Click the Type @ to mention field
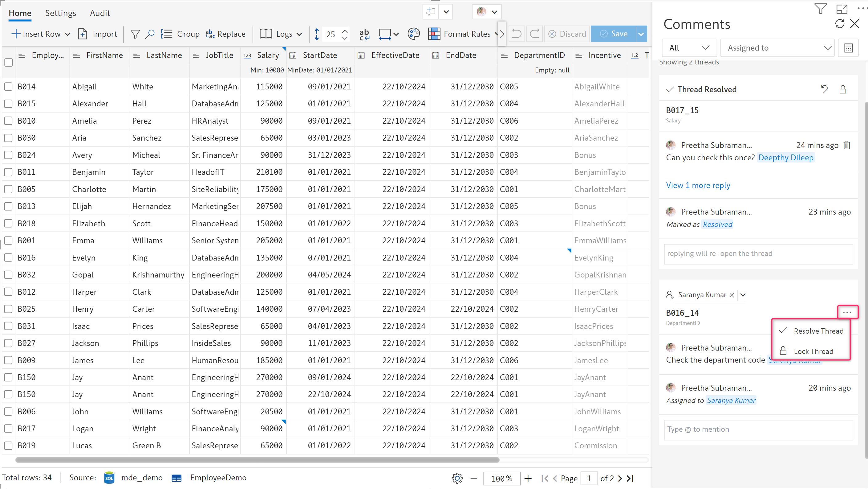 point(758,429)
